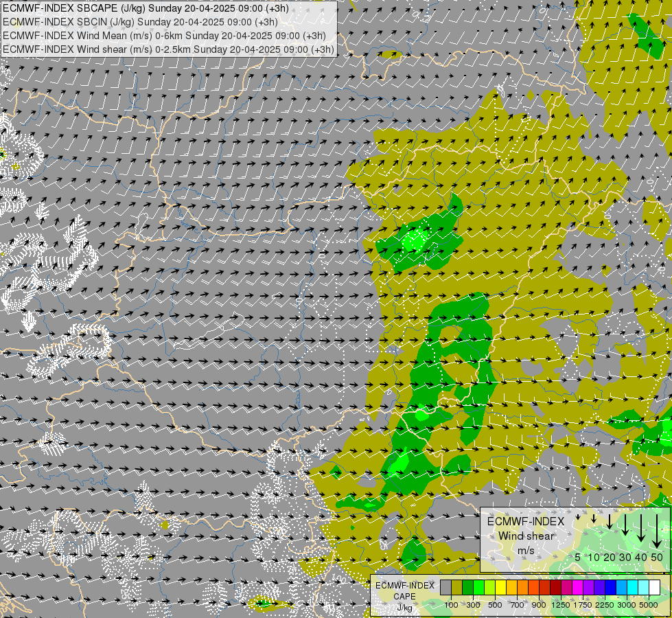Click the '1750' CAPE scale label
The height and width of the screenshot is (618, 672).
[x=583, y=605]
